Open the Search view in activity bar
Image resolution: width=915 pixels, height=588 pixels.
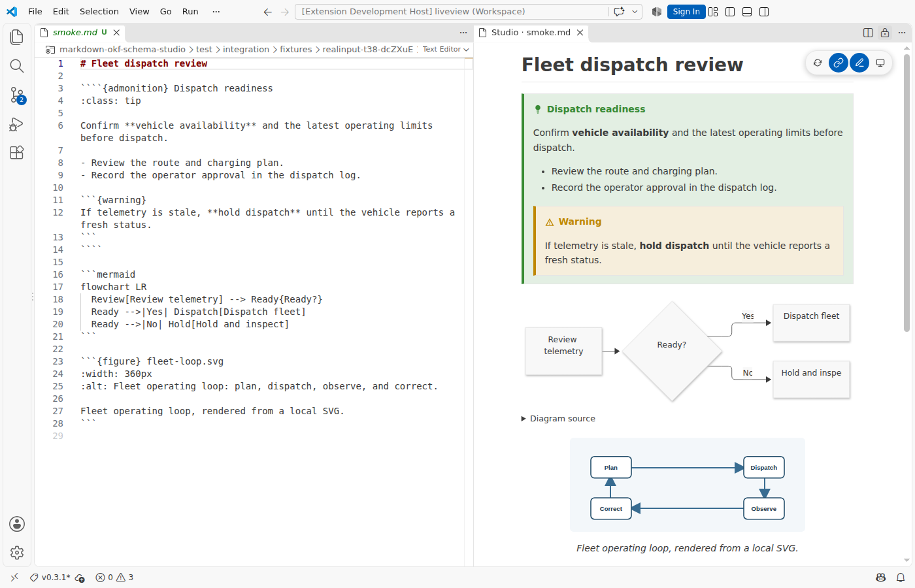point(17,66)
